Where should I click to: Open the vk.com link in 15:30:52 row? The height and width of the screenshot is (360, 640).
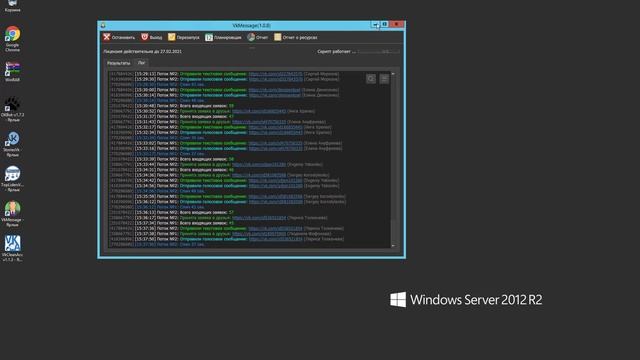pyautogui.click(x=259, y=111)
